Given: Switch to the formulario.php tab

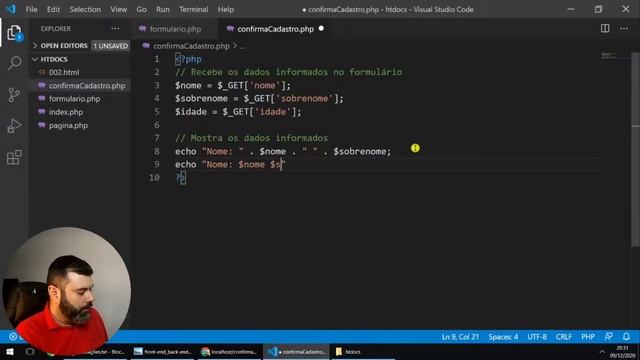Looking at the screenshot, I should coord(175,29).
